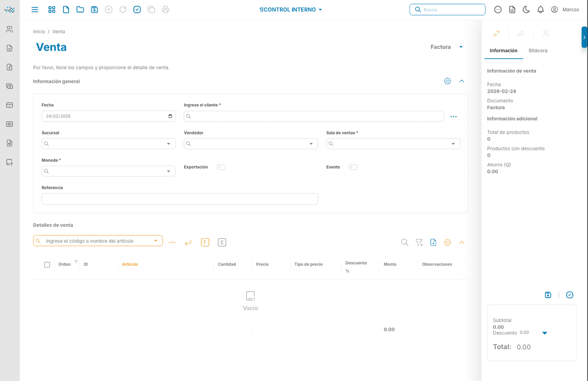588x381 pixels.
Task: Confirm the sale with the checkmark above the totals
Action: [x=569, y=295]
